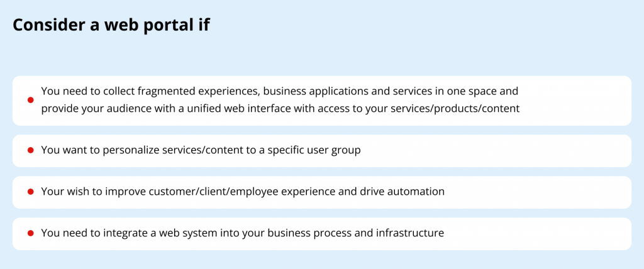The image size is (644, 269).
Task: Select the red bullet next to "improve customer/client/employee experience"
Action: pyautogui.click(x=30, y=192)
